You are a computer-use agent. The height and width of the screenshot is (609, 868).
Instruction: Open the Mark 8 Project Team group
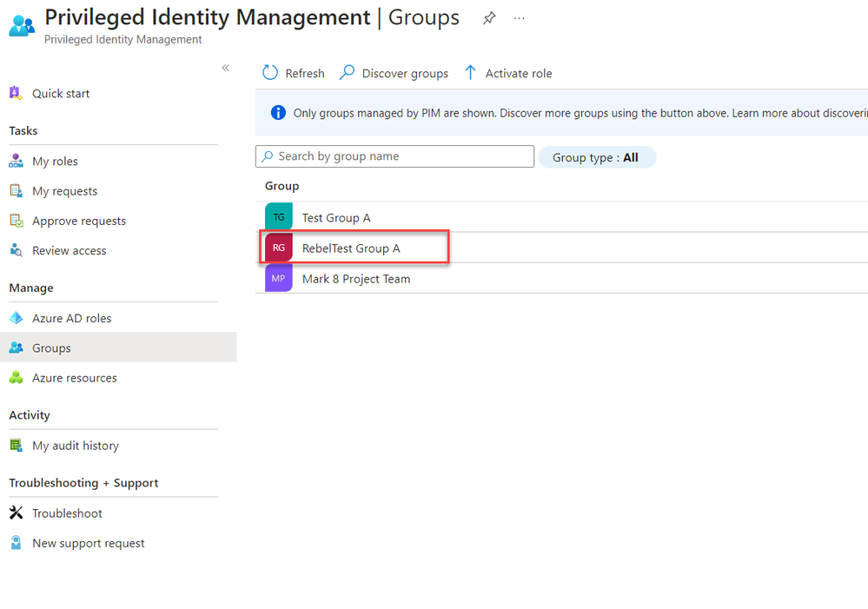pos(356,279)
